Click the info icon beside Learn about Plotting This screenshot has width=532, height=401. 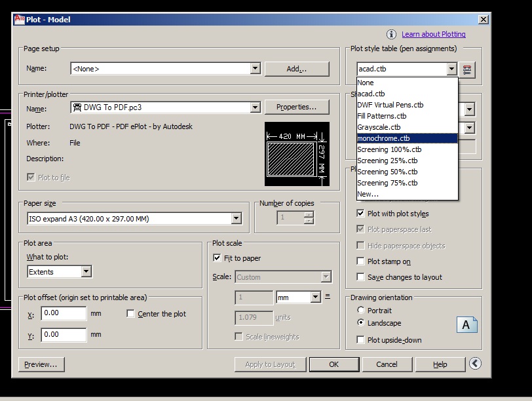click(391, 34)
